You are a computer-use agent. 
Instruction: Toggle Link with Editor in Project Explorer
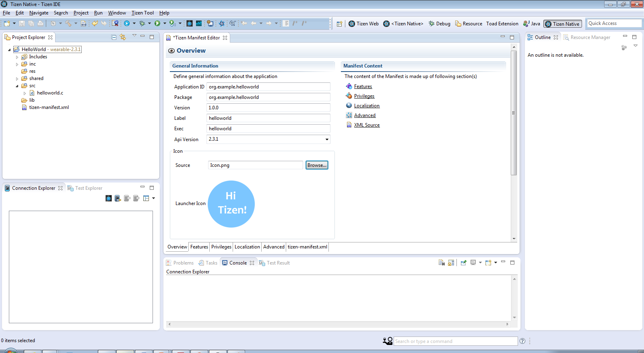(123, 37)
